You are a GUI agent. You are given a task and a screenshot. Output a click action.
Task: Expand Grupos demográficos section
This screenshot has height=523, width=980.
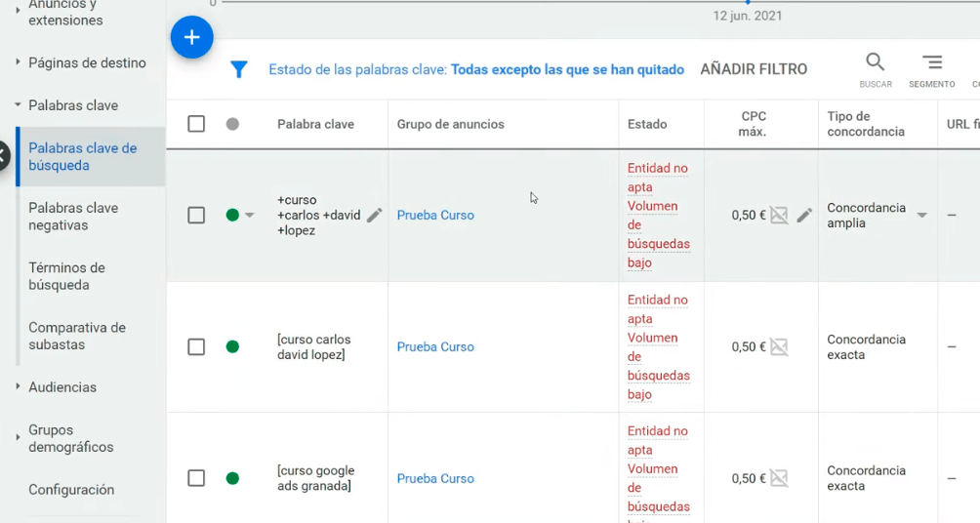point(18,437)
